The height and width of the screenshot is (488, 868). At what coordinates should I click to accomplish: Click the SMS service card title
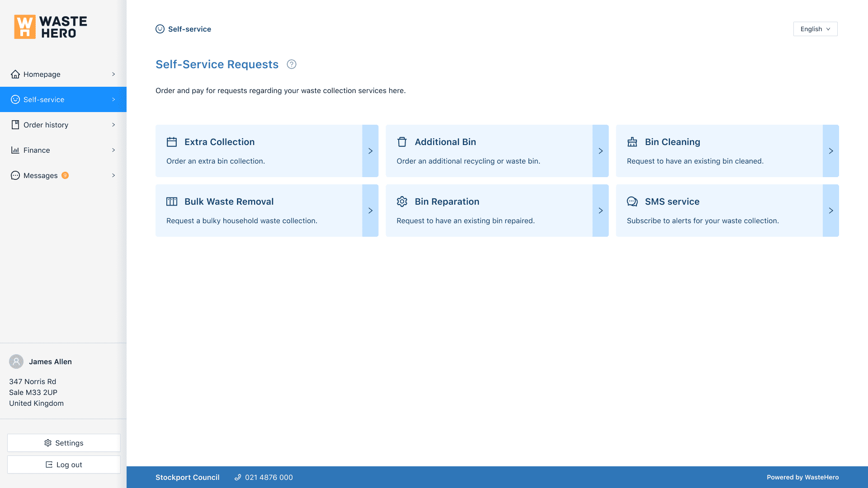coord(672,202)
